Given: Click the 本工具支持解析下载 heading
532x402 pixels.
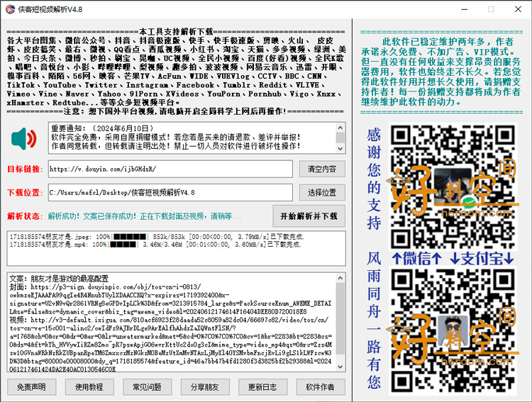Looking at the screenshot, I should (176, 32).
